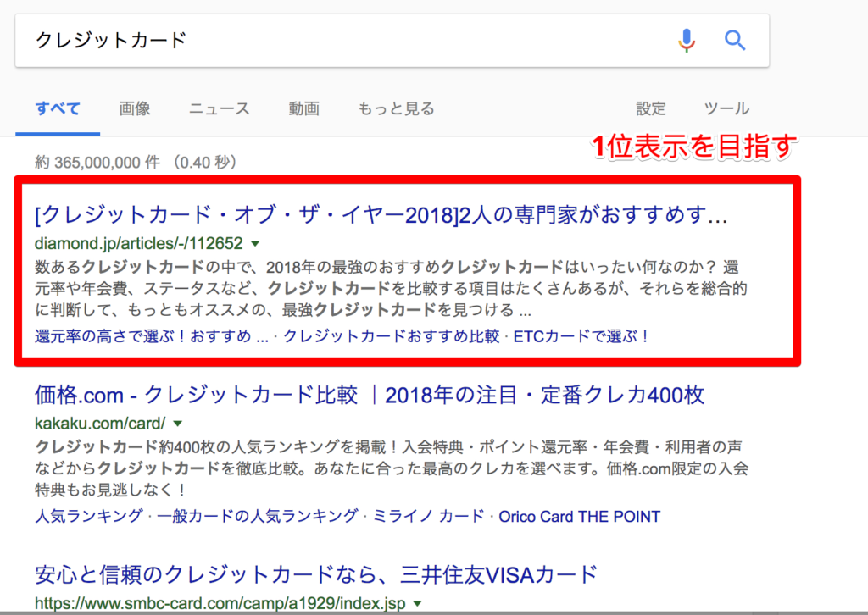
Task: Expand the dropdown arrow beside diamond.jp URL
Action: 255,243
